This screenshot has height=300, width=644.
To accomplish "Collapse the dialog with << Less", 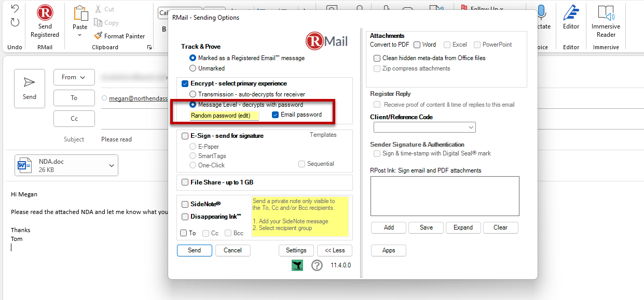I will 335,250.
